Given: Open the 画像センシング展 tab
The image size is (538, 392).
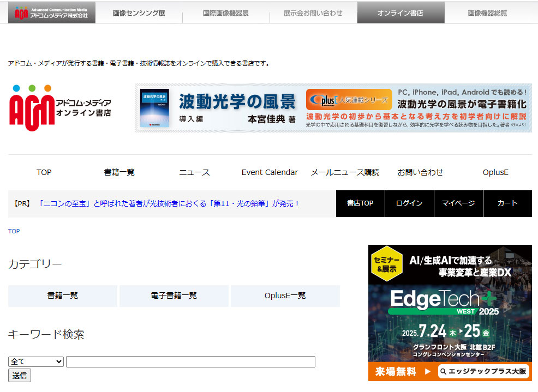Looking at the screenshot, I should [139, 13].
